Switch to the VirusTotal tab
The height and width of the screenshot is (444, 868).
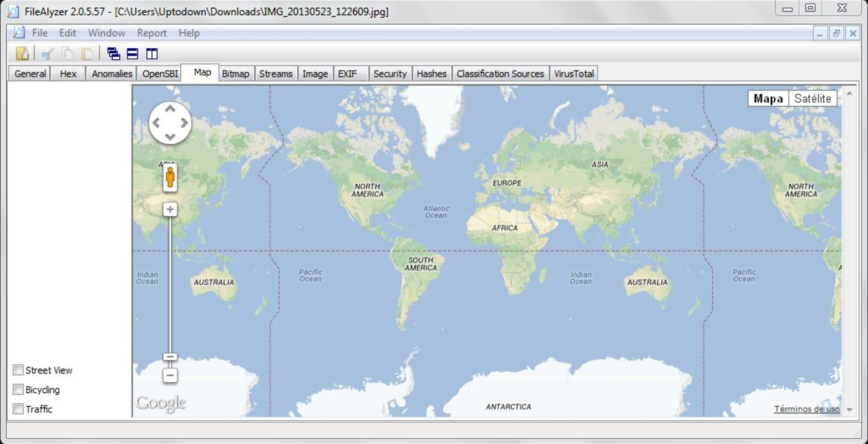574,74
